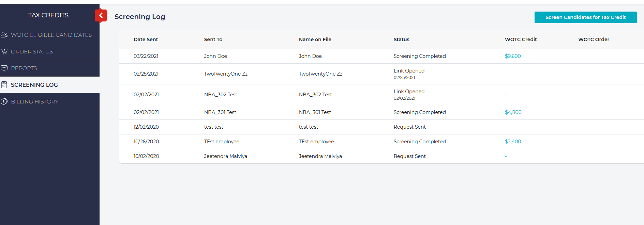Image resolution: width=644 pixels, height=225 pixels.
Task: Open WOTC Eligible Candidates menu item
Action: 51,35
